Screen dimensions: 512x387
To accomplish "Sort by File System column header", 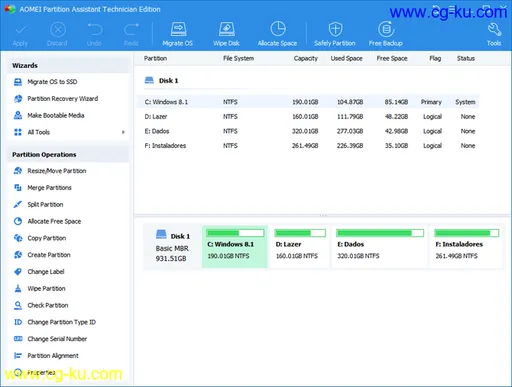I will (x=238, y=58).
